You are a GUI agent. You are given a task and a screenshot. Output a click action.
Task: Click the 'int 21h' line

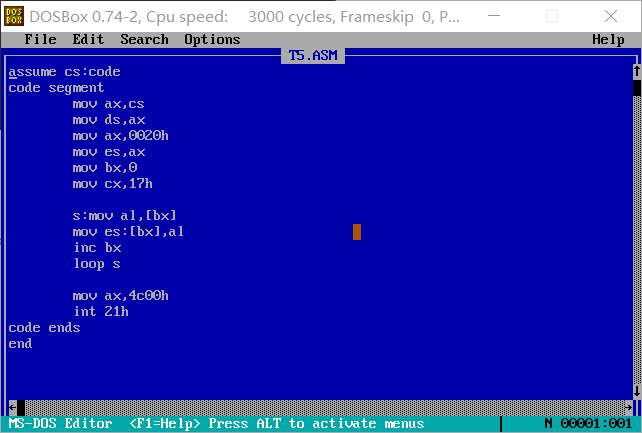pyautogui.click(x=101, y=311)
